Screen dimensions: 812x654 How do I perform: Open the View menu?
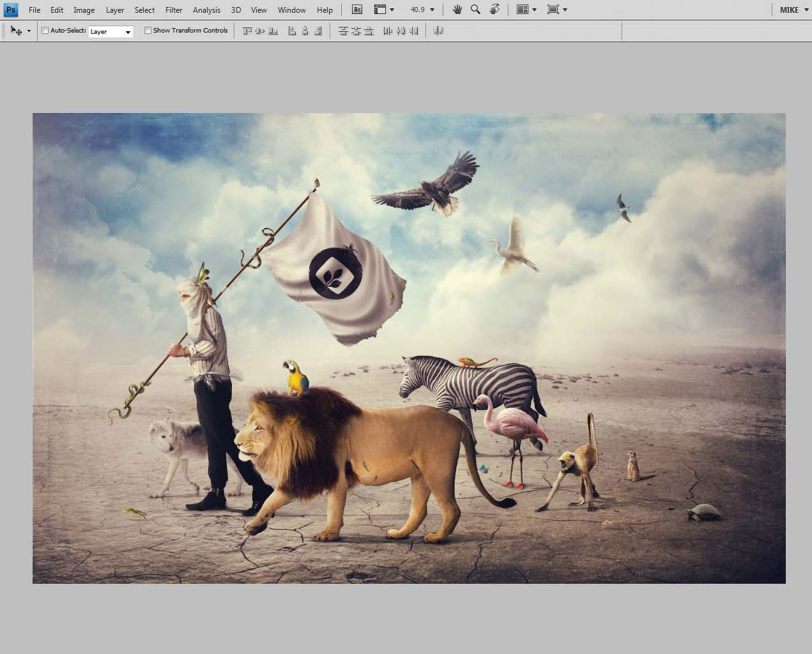click(259, 10)
